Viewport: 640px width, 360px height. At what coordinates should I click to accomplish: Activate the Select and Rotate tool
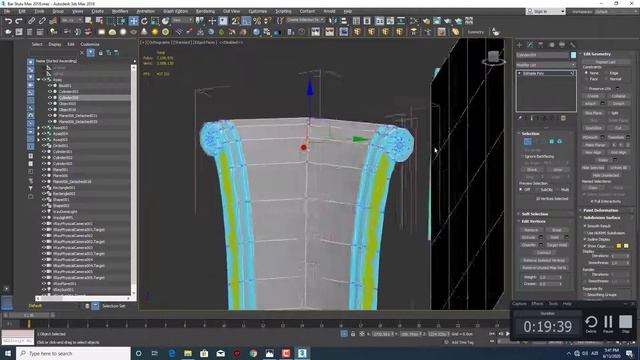coord(144,21)
